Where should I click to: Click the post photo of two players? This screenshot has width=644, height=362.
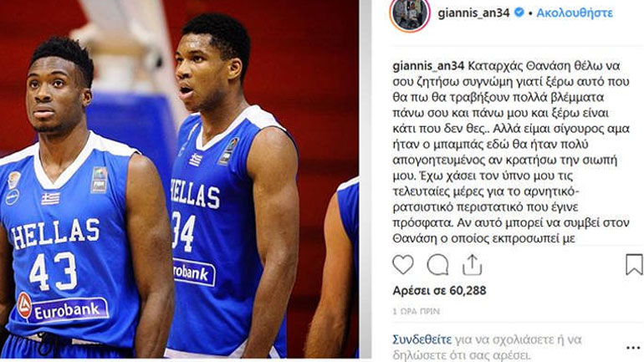[x=180, y=179]
